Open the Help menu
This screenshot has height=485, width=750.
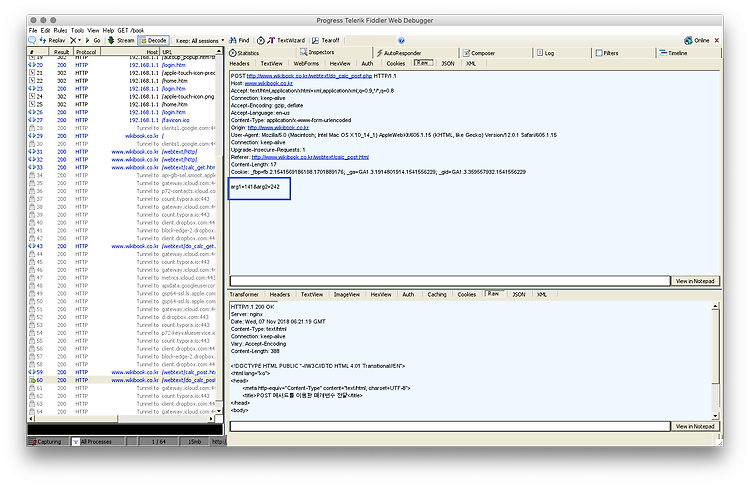(x=109, y=30)
